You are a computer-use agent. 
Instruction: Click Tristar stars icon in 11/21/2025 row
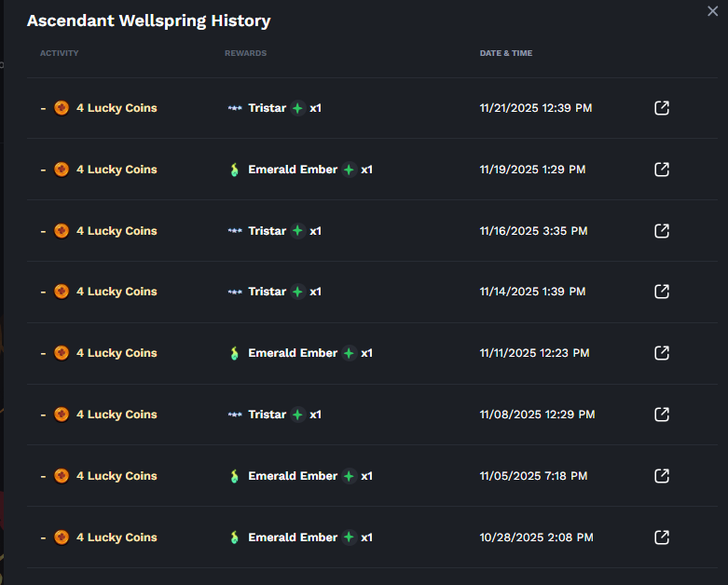(x=235, y=108)
